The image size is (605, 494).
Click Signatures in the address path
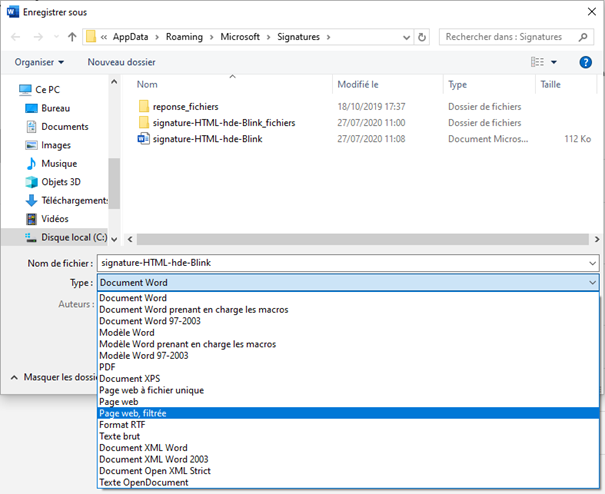tap(298, 37)
